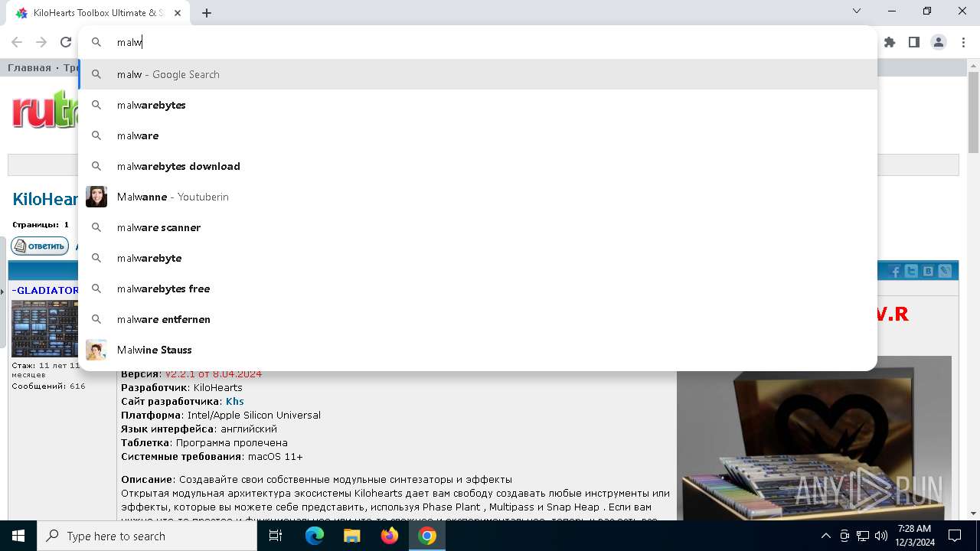Viewport: 980px width, 551px height.
Task: Open the volume control in system tray
Action: [881, 536]
